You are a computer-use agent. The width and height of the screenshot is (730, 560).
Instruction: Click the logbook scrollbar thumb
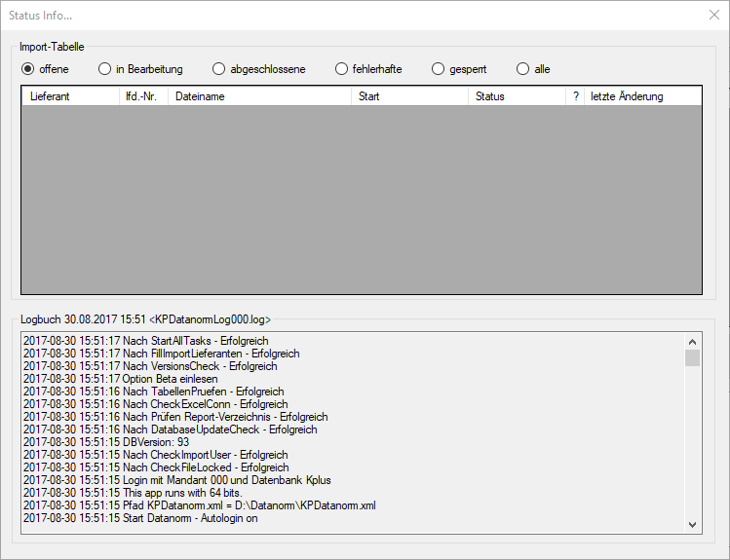click(692, 357)
